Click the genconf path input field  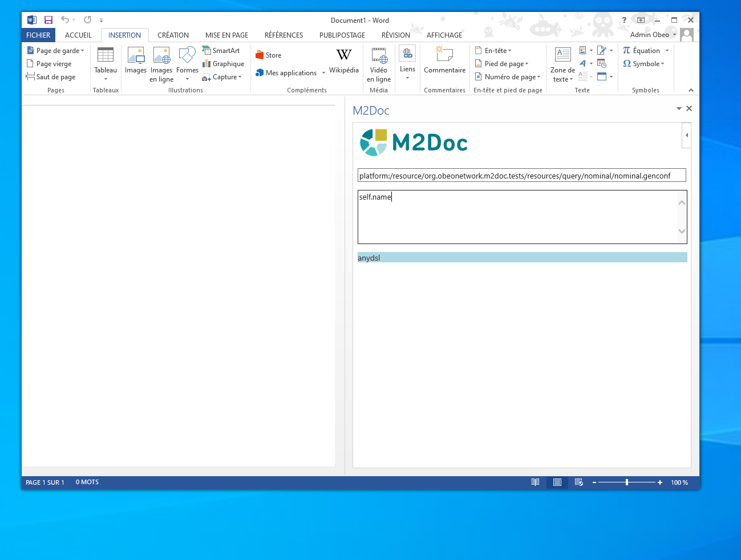coord(521,176)
